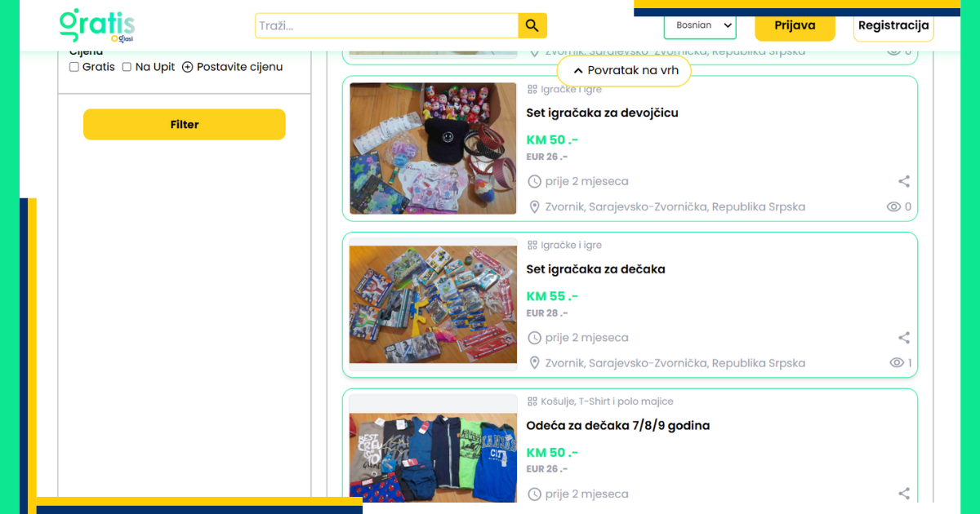Select price KM 50 of Set igračaka za devojčicu

(x=552, y=140)
